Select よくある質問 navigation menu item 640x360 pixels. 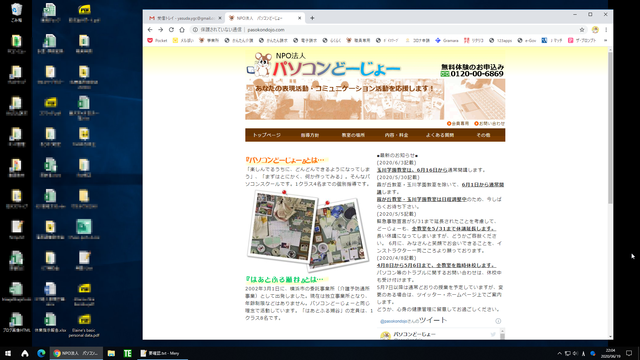(x=440, y=135)
